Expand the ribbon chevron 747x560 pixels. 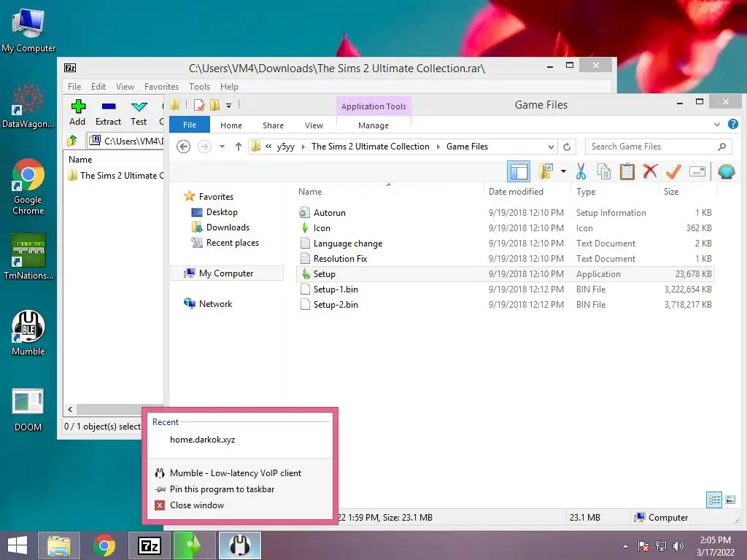point(717,125)
